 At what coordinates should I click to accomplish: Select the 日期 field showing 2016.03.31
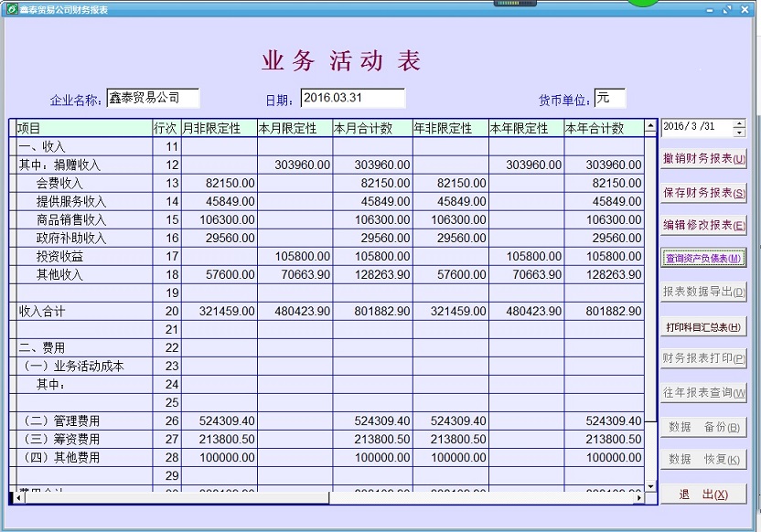tap(352, 98)
